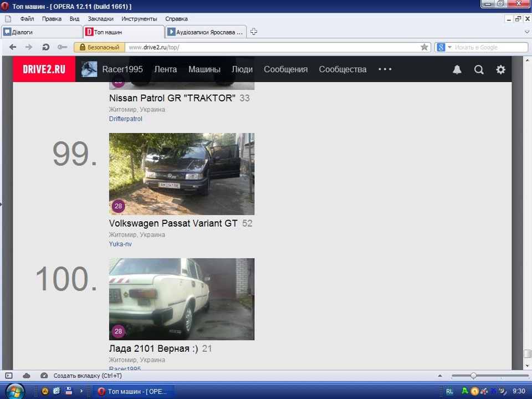Open the Racer1995 profile link in header
Screen dimensions: 532x399
(x=122, y=69)
